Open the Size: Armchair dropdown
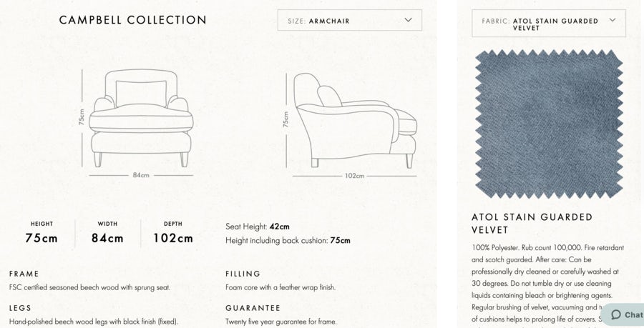This screenshot has width=644, height=328. pyautogui.click(x=348, y=21)
